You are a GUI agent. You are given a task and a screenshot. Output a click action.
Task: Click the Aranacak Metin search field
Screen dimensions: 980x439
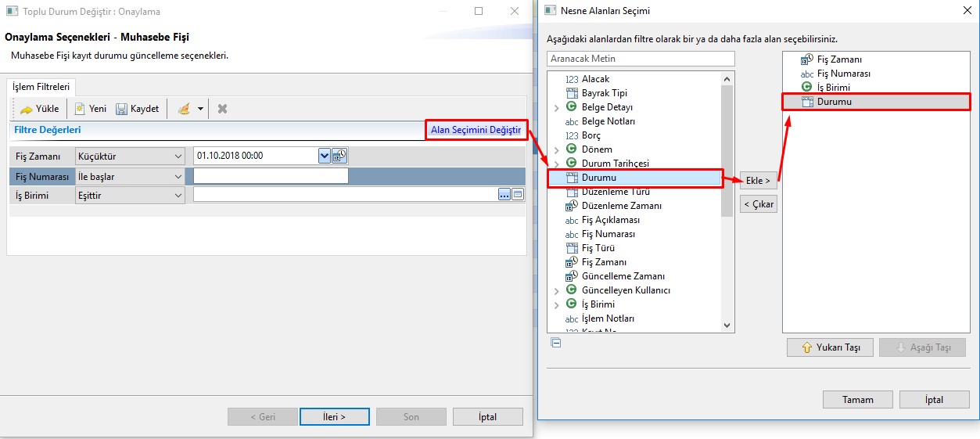pyautogui.click(x=641, y=59)
